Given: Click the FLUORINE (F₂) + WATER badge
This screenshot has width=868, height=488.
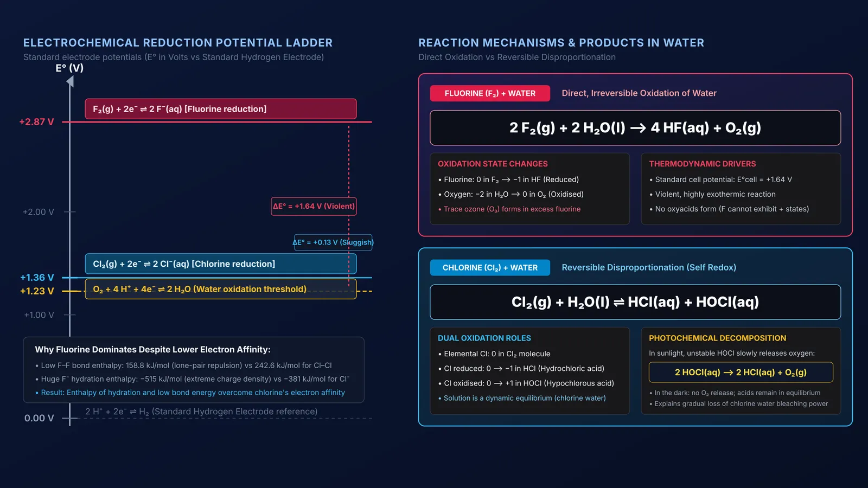Looking at the screenshot, I should 490,93.
